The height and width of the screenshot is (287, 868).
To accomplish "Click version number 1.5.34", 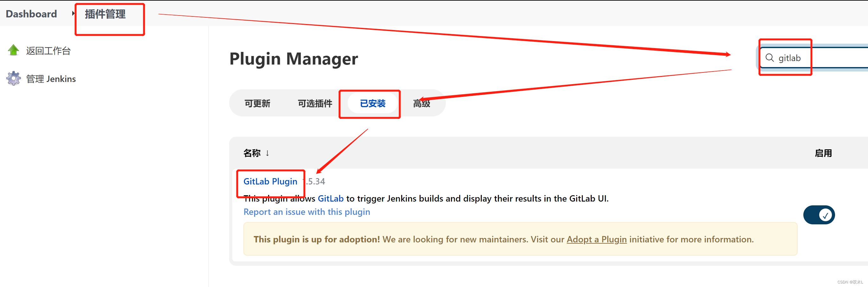I will click(314, 181).
